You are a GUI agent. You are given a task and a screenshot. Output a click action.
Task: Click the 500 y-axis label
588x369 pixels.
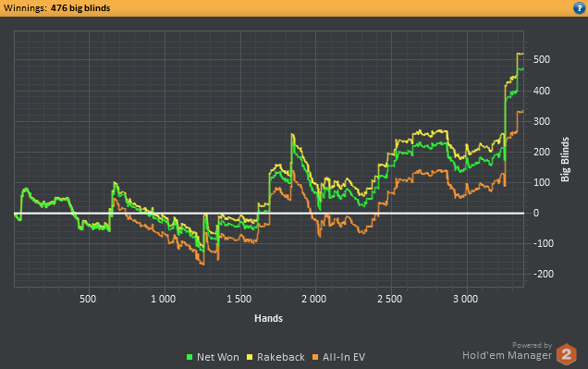[x=542, y=59]
